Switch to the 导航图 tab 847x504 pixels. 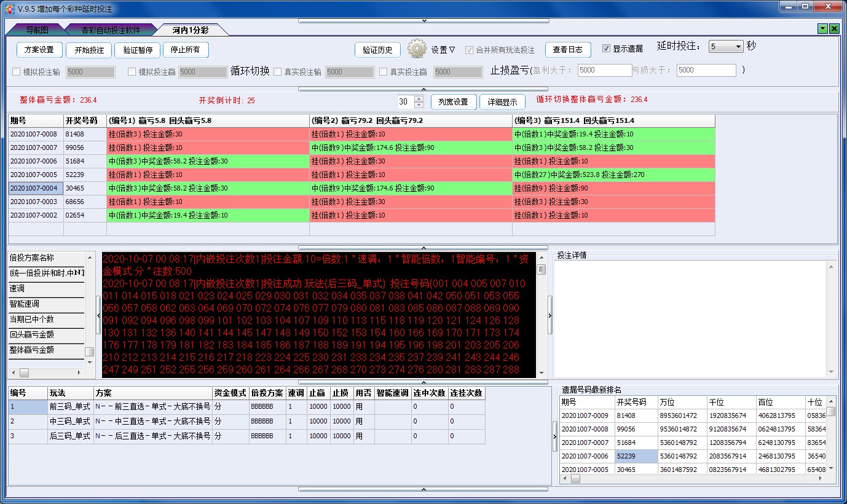click(x=36, y=30)
